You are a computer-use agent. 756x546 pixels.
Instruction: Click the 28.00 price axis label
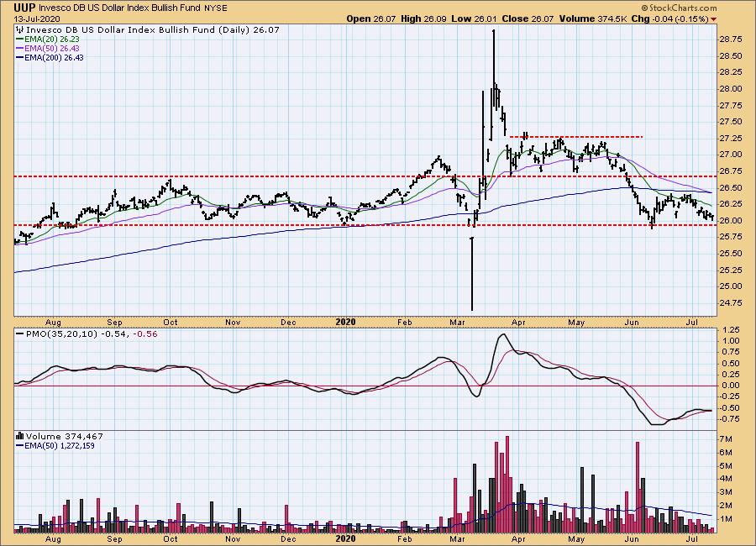tap(731, 89)
